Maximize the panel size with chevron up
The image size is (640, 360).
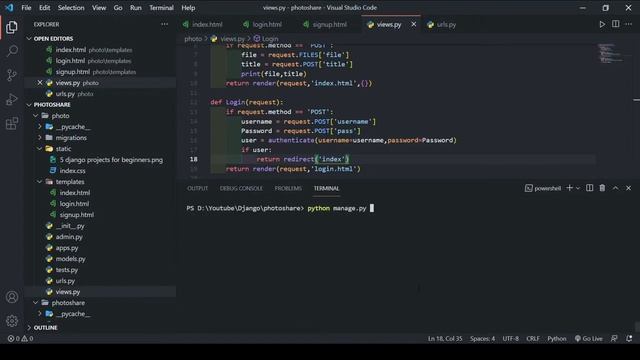coord(616,188)
